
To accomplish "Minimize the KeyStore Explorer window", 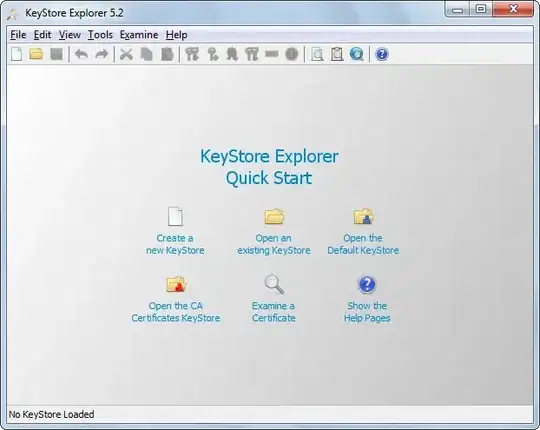I will (x=457, y=9).
